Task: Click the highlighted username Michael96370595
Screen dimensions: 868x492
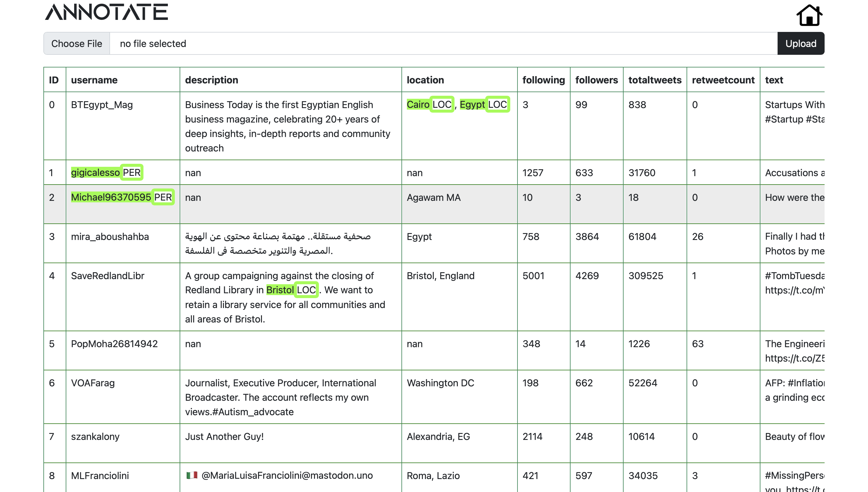Action: coord(111,197)
